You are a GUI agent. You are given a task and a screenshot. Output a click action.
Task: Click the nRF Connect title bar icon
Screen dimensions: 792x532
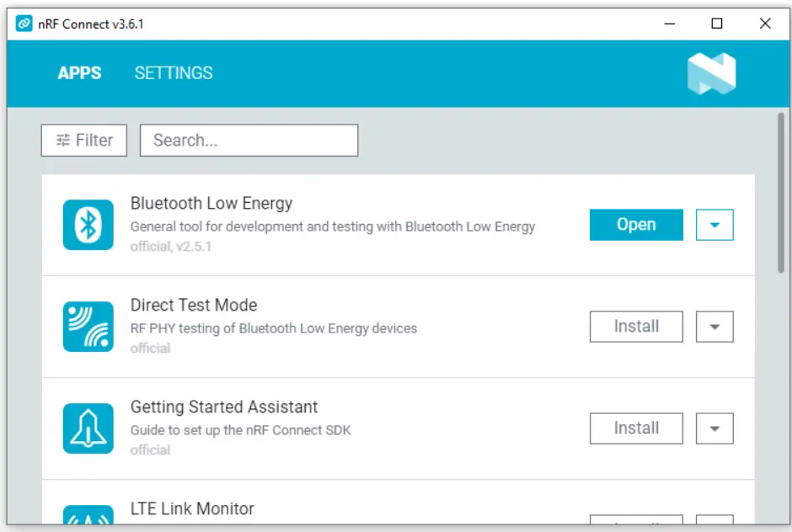click(24, 24)
